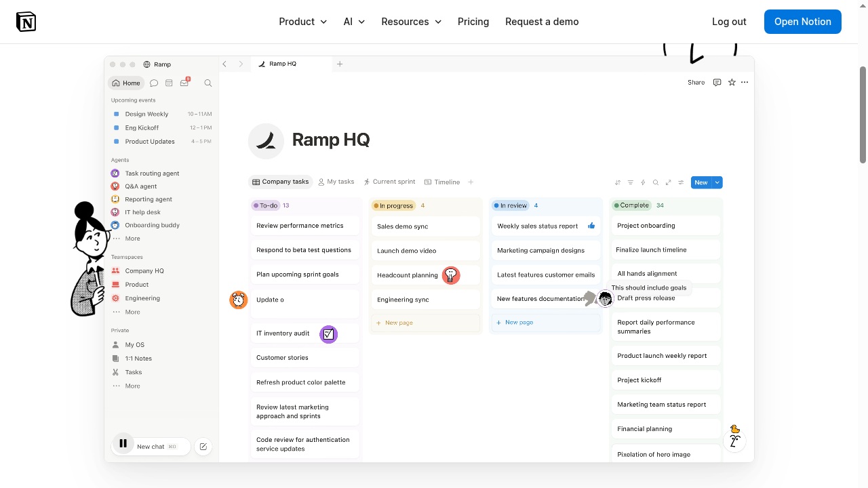This screenshot has width=868, height=488.
Task: Expand the Product dropdown in the navbar
Action: tap(303, 22)
